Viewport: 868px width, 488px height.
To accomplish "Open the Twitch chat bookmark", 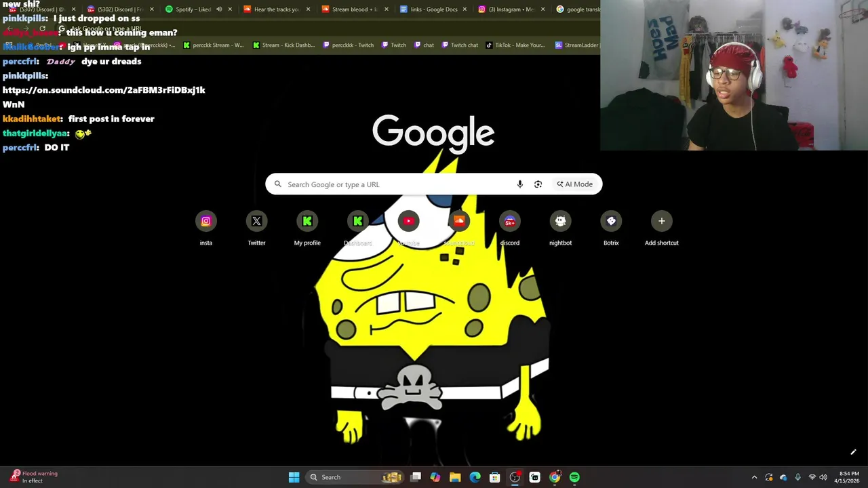I will [x=460, y=45].
